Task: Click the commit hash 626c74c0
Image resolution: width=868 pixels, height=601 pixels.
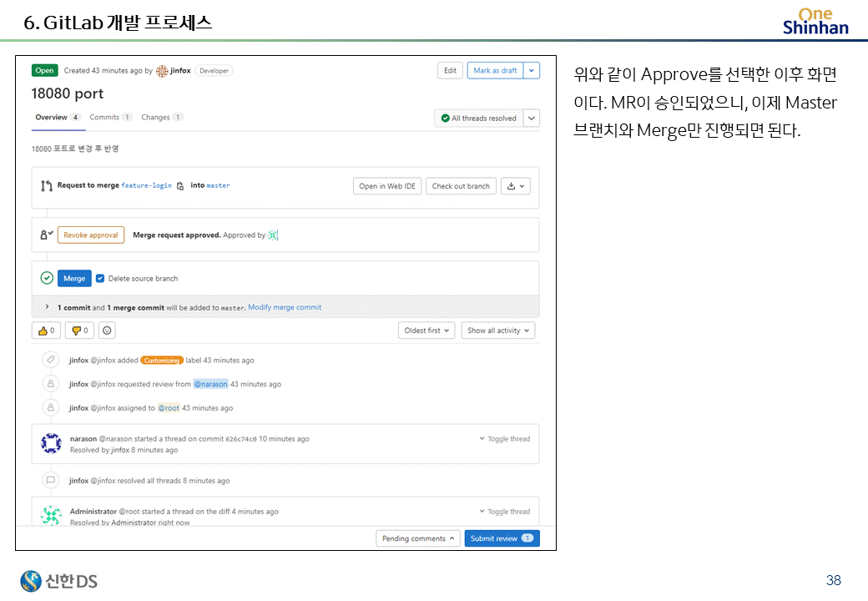Action: (x=241, y=439)
